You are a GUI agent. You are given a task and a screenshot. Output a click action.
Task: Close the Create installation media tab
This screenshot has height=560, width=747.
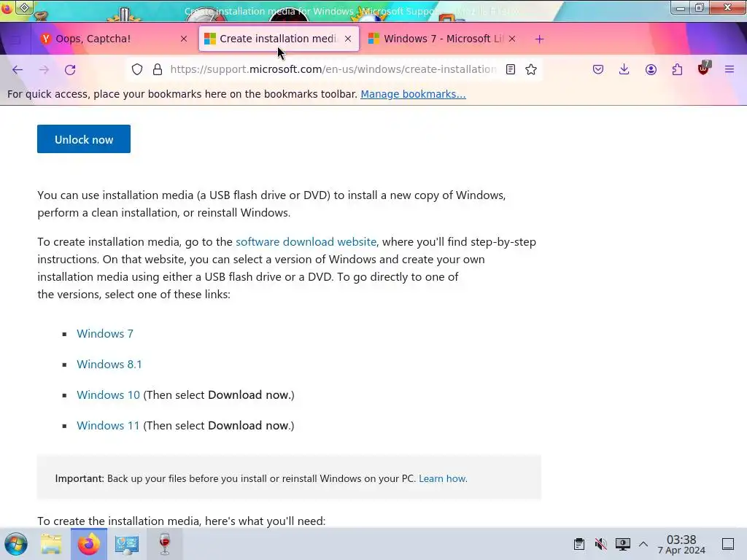(x=348, y=39)
